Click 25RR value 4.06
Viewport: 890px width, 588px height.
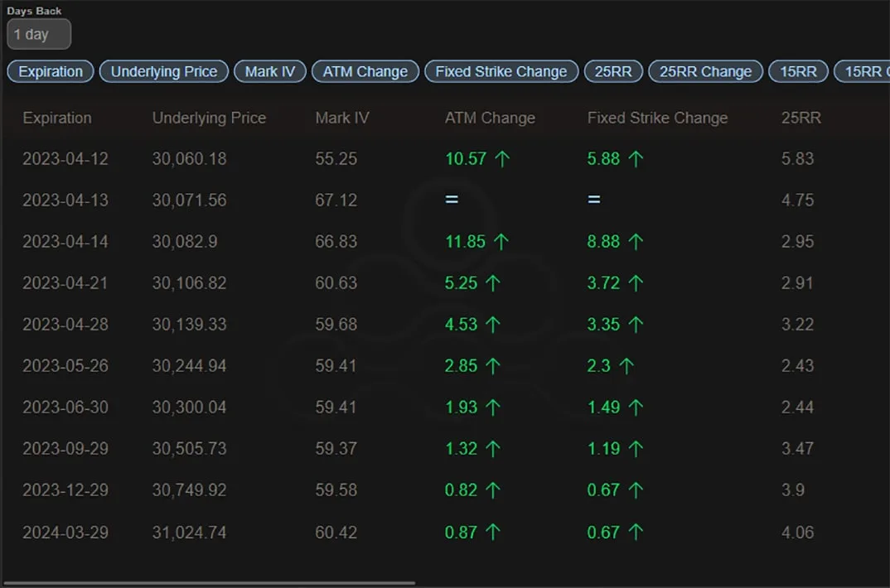pyautogui.click(x=797, y=533)
